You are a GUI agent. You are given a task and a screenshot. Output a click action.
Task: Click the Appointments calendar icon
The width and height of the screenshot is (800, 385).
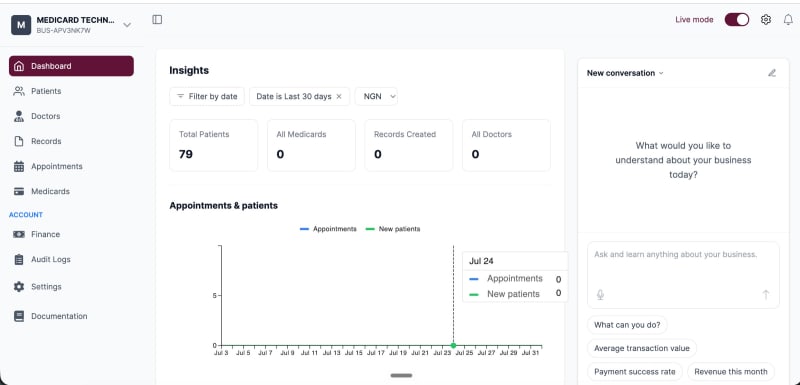click(x=19, y=166)
